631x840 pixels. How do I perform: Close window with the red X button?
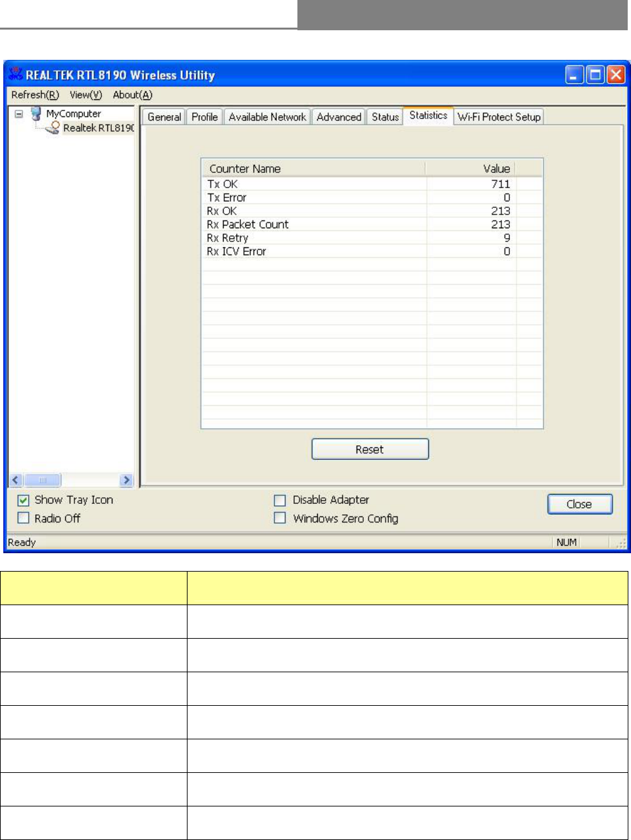[616, 75]
